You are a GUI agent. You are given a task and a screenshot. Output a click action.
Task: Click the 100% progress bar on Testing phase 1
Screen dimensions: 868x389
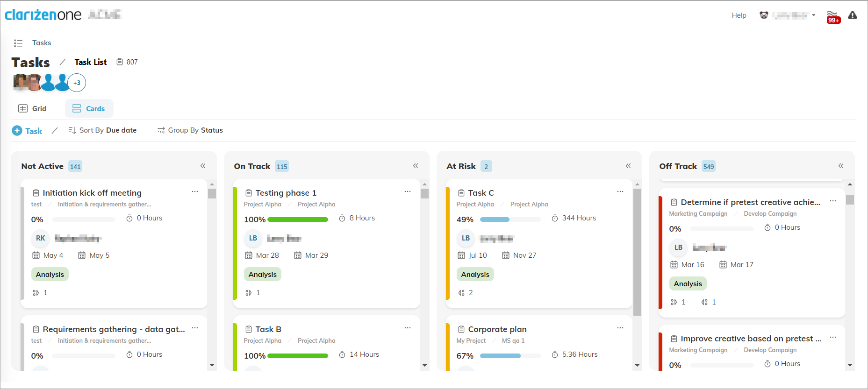(x=298, y=219)
